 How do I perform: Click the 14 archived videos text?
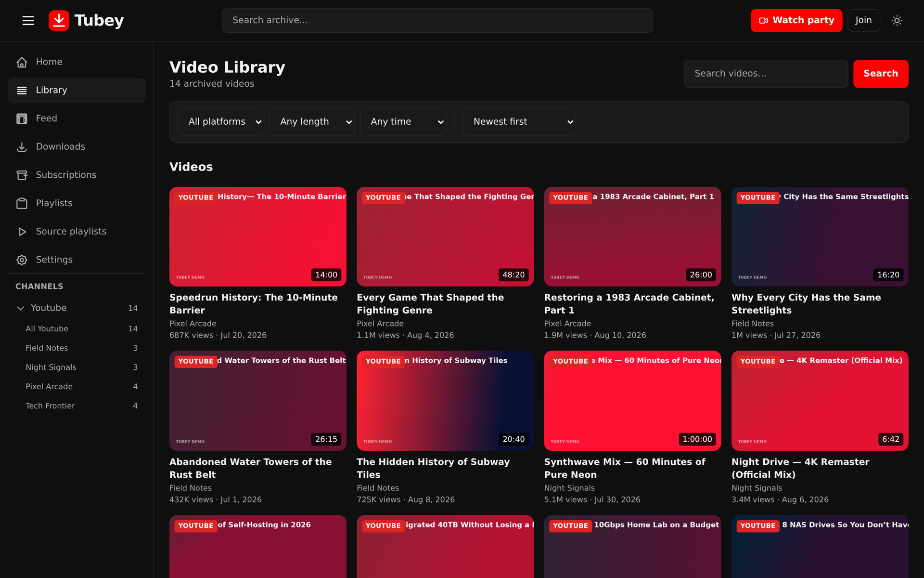(212, 84)
